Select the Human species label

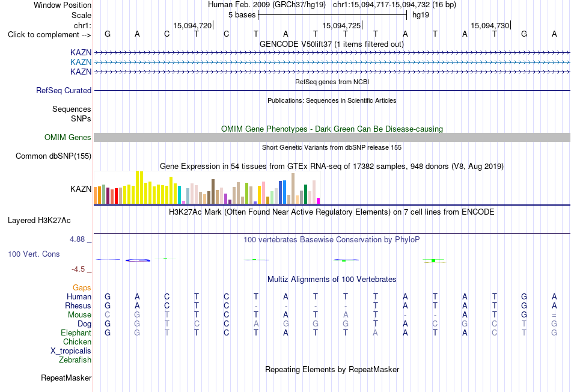click(x=79, y=296)
